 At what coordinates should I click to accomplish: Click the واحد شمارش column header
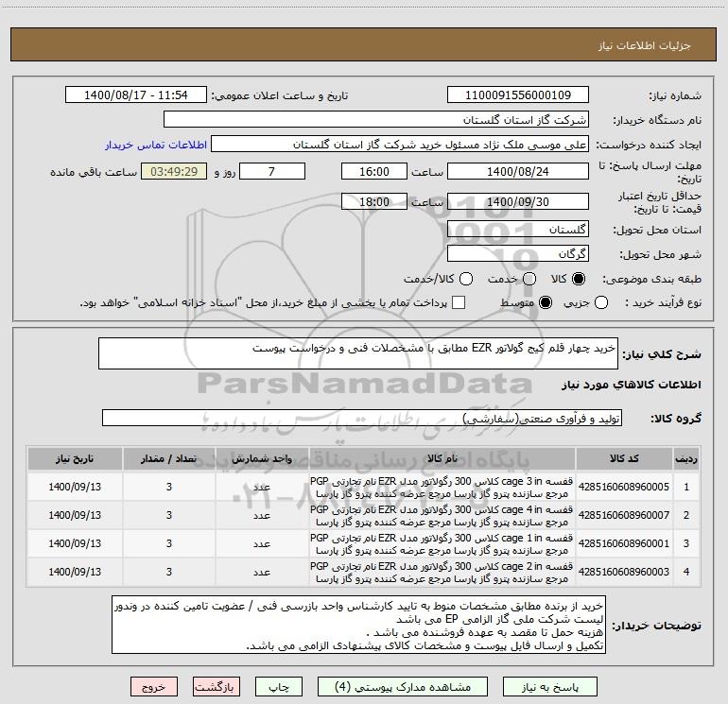click(262, 458)
